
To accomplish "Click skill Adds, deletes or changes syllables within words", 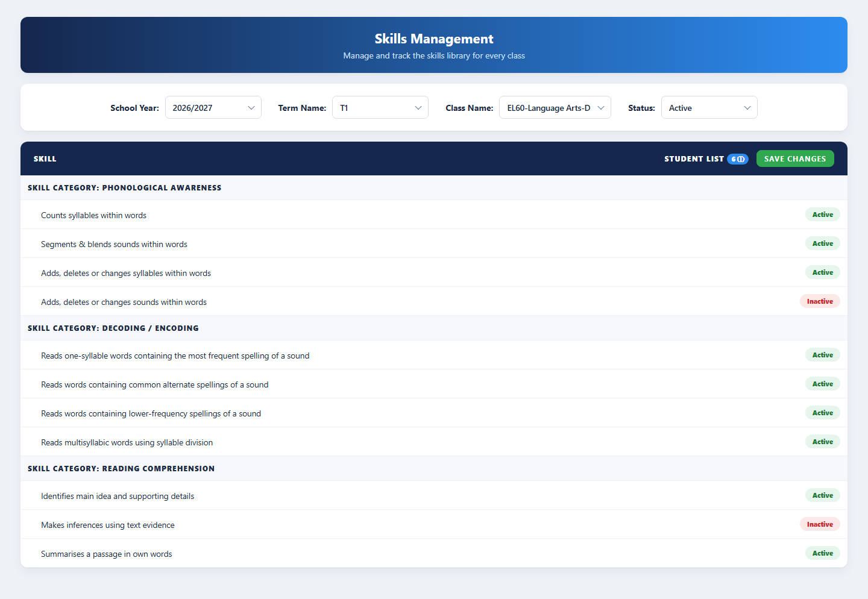I will tap(126, 273).
